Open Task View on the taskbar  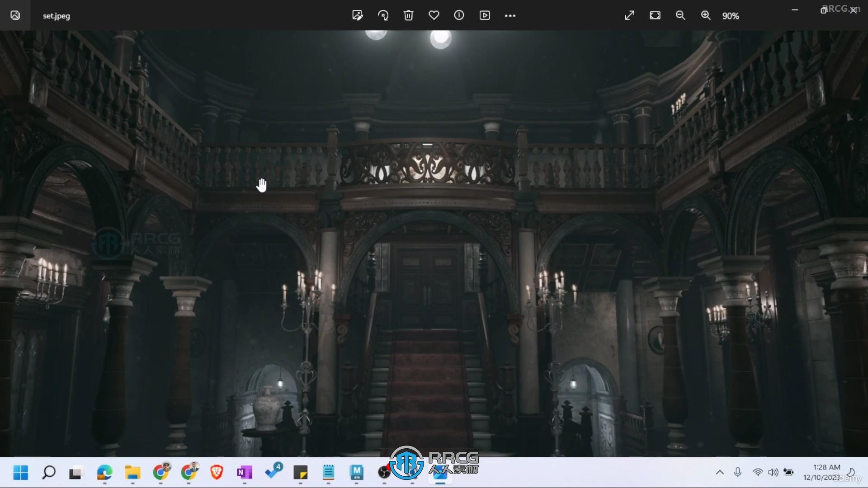point(76,473)
